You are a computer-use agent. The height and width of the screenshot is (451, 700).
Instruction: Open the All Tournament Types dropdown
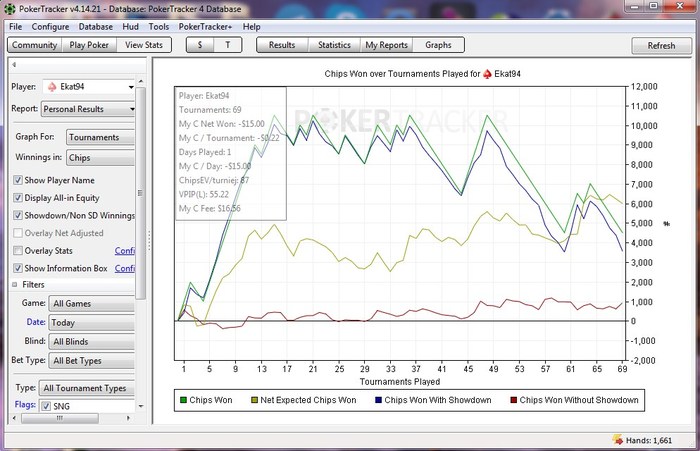pyautogui.click(x=87, y=388)
